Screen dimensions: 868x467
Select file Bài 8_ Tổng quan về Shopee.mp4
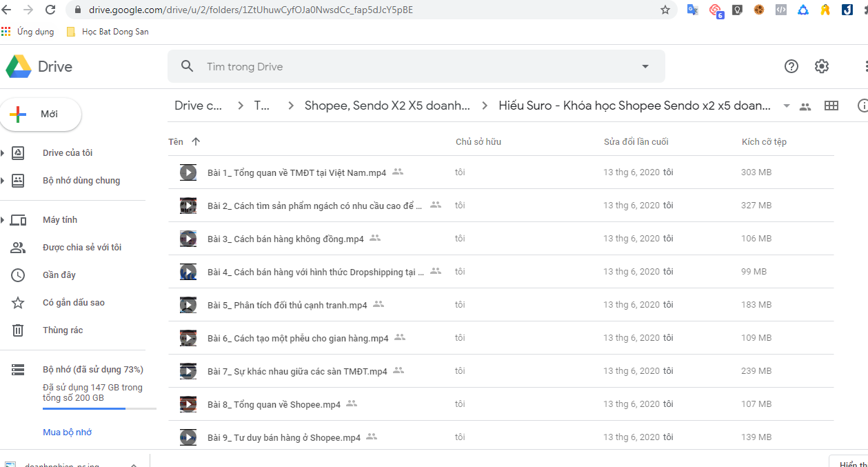(501, 404)
